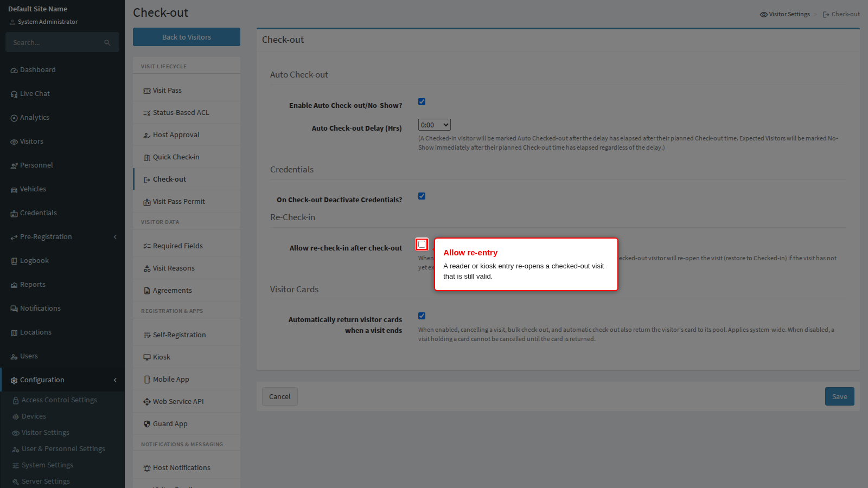Open Dashboard from the sidebar

click(62, 70)
